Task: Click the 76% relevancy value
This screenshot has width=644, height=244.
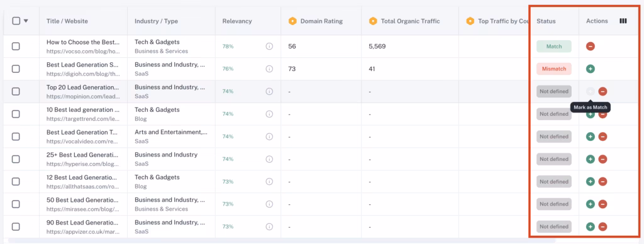Action: (x=228, y=69)
